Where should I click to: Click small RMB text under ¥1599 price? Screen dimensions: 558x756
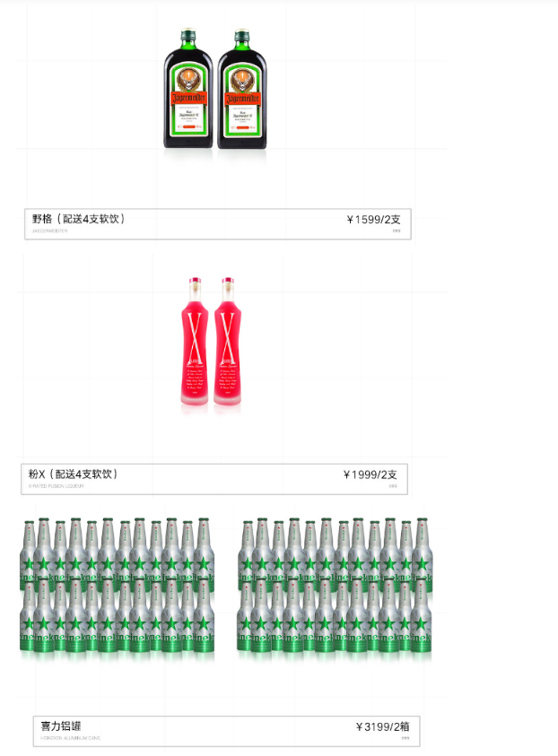pos(397,231)
